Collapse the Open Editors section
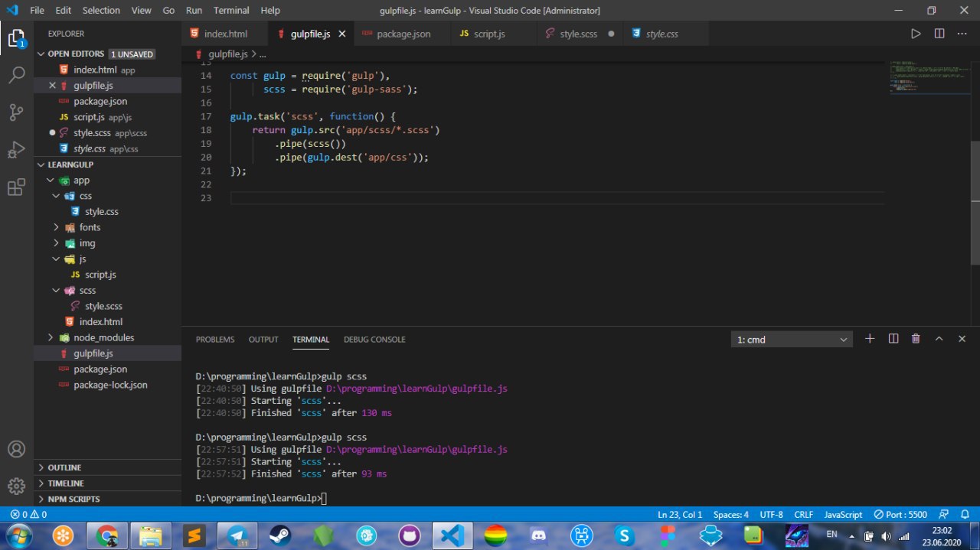 (41, 54)
